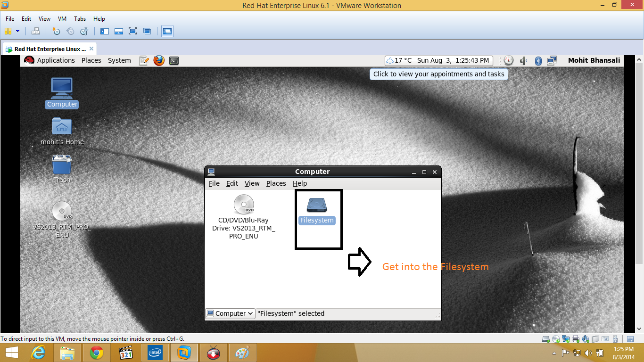
Task: Open Internet Explorer from the Windows taskbar
Action: coord(38,353)
